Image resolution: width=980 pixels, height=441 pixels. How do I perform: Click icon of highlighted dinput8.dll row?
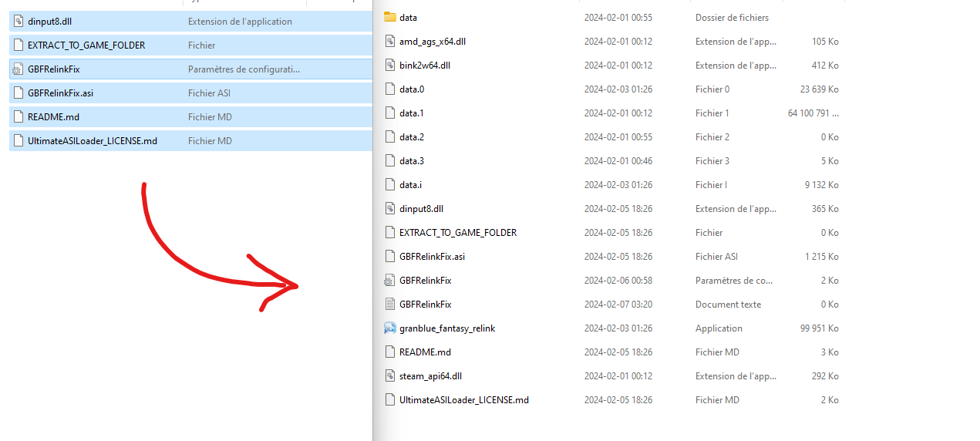19,21
